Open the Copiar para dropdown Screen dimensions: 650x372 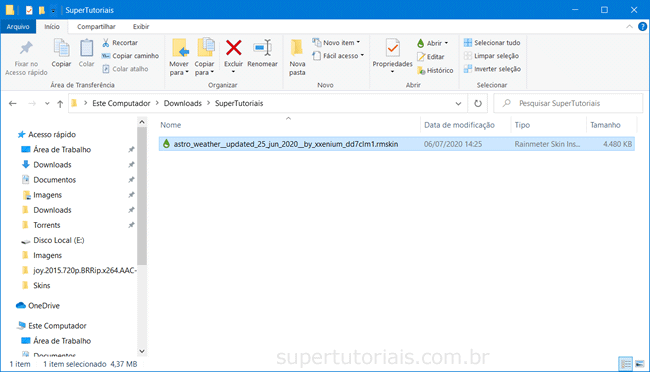[x=204, y=58]
